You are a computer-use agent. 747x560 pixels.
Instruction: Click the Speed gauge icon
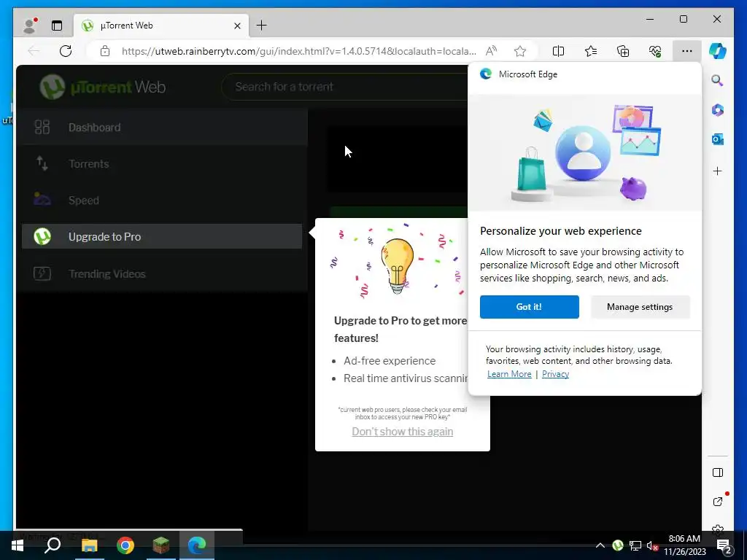pyautogui.click(x=42, y=198)
